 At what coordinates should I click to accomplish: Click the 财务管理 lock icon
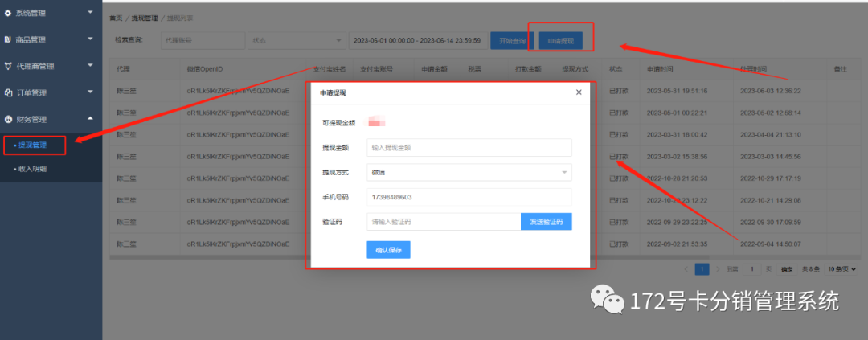[8, 119]
